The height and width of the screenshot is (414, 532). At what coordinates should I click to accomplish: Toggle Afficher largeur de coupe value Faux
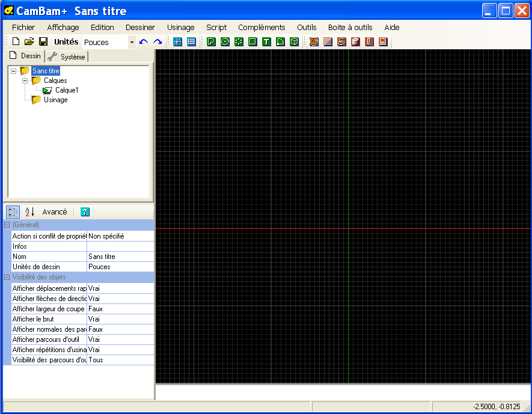click(x=120, y=309)
